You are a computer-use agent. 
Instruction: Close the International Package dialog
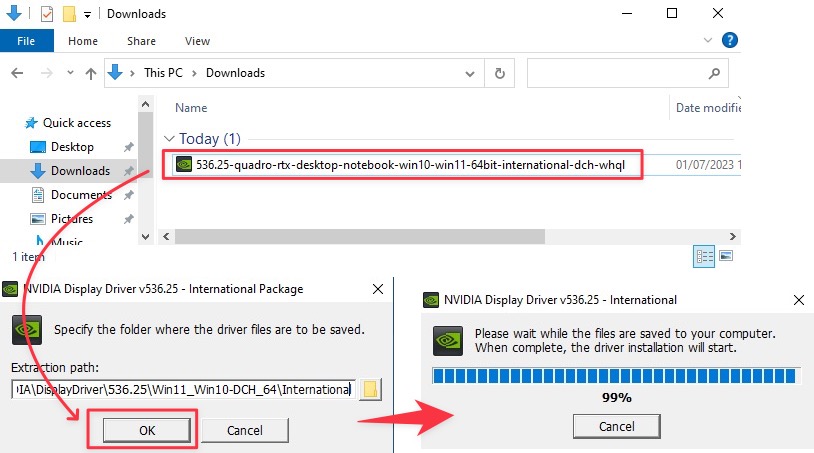(x=378, y=289)
